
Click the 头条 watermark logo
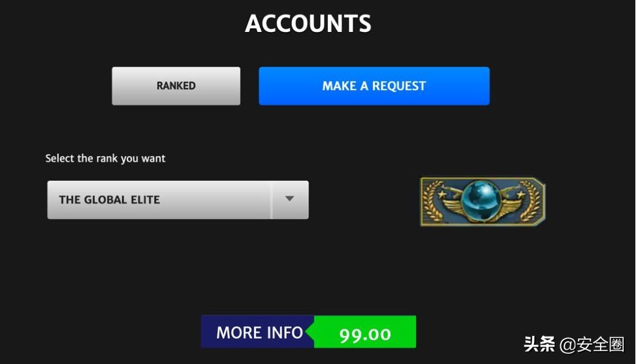[539, 344]
